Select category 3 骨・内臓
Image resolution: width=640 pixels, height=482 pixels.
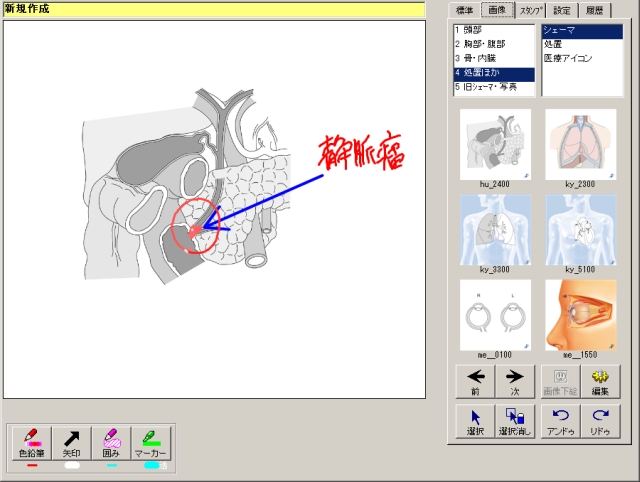[x=494, y=58]
